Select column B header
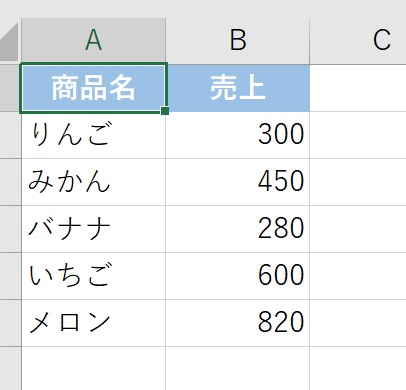This screenshot has width=406, height=390. click(x=238, y=40)
